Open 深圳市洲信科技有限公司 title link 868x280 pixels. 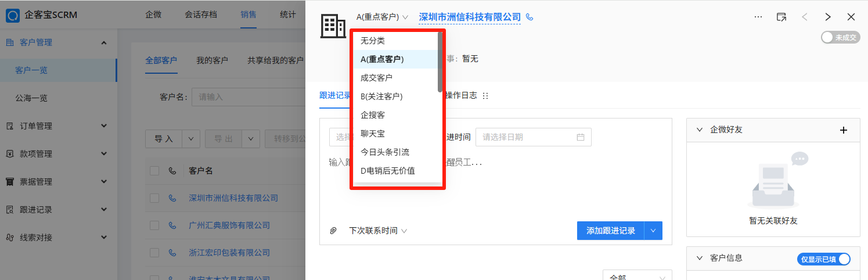pos(469,17)
